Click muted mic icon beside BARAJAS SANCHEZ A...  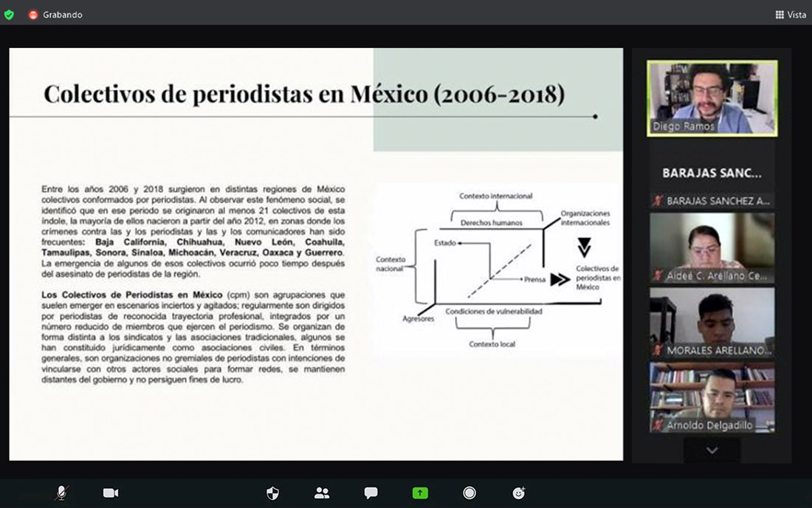point(658,201)
